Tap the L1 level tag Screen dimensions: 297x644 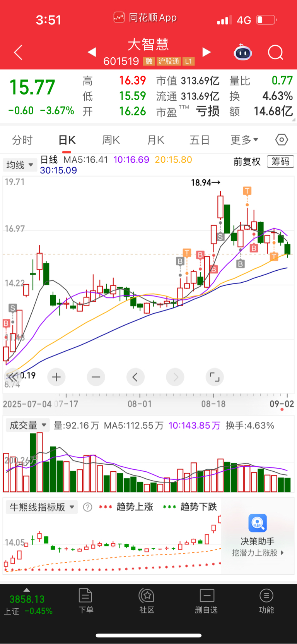(x=188, y=61)
